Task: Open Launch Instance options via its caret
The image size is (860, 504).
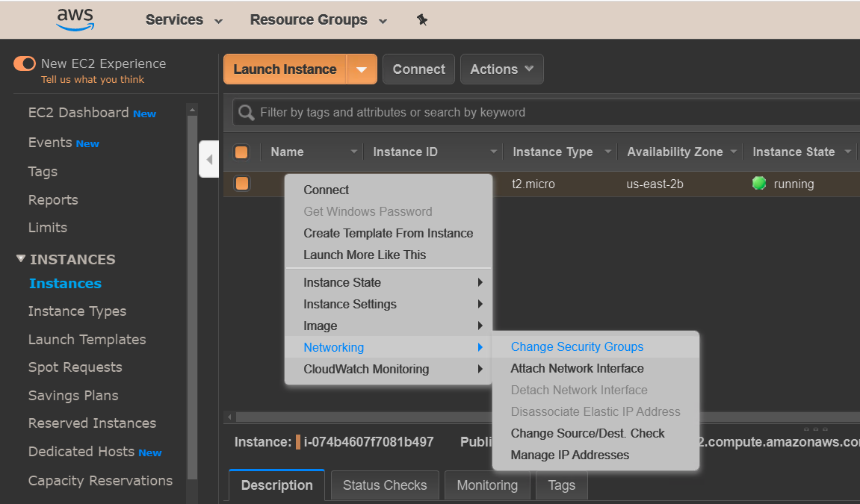Action: [362, 69]
